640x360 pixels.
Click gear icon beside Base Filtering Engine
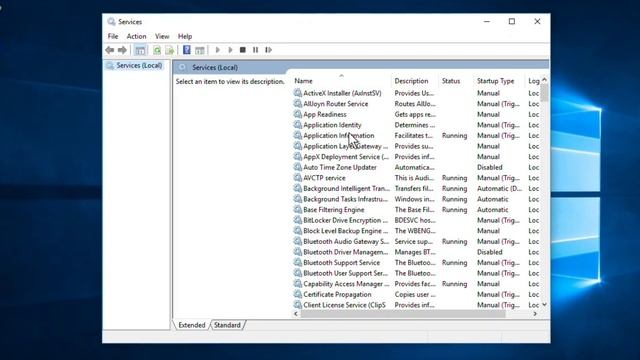pos(298,209)
